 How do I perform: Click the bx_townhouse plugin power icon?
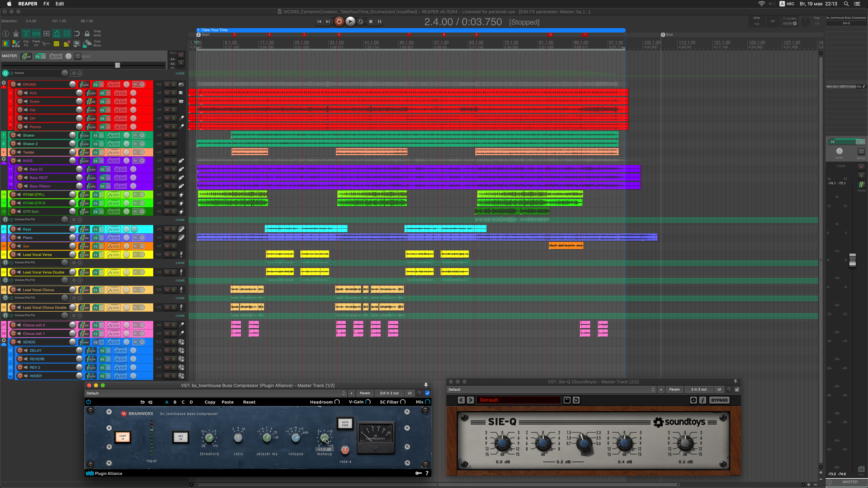click(x=89, y=402)
